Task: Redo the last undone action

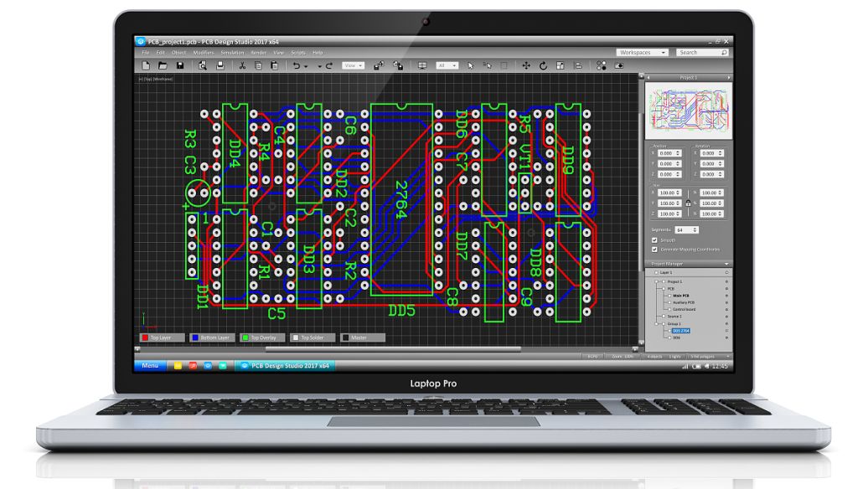Action: coord(328,66)
